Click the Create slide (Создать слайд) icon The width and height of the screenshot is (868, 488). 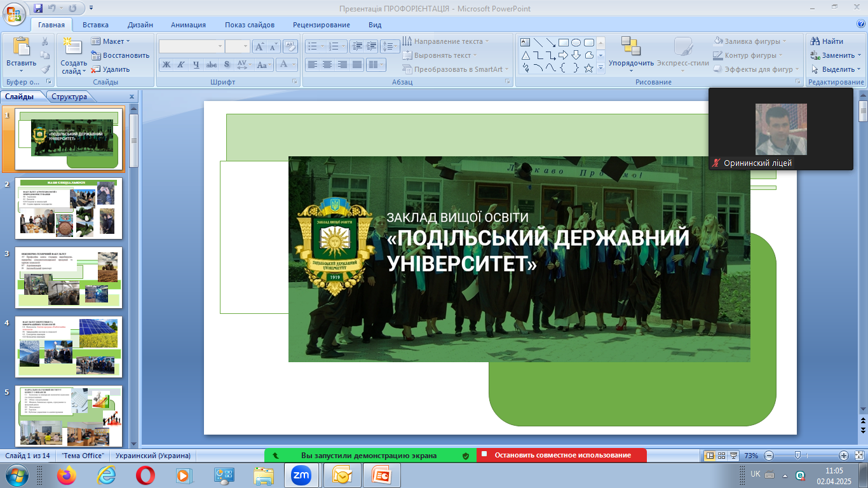coord(74,48)
